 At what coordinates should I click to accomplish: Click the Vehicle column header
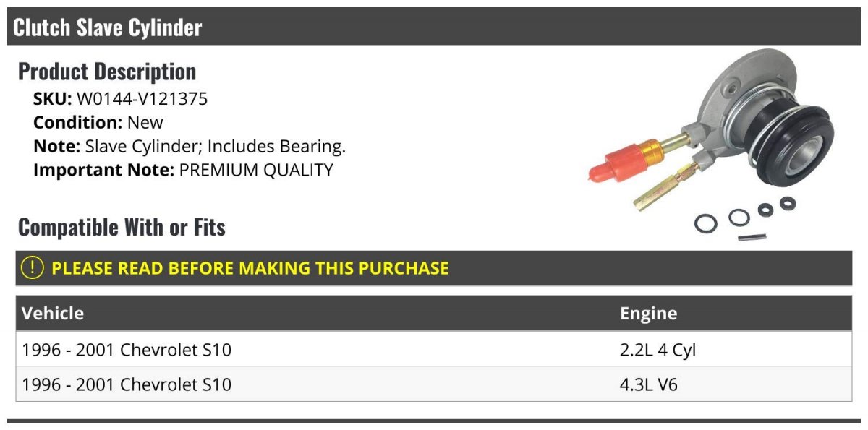(x=53, y=313)
